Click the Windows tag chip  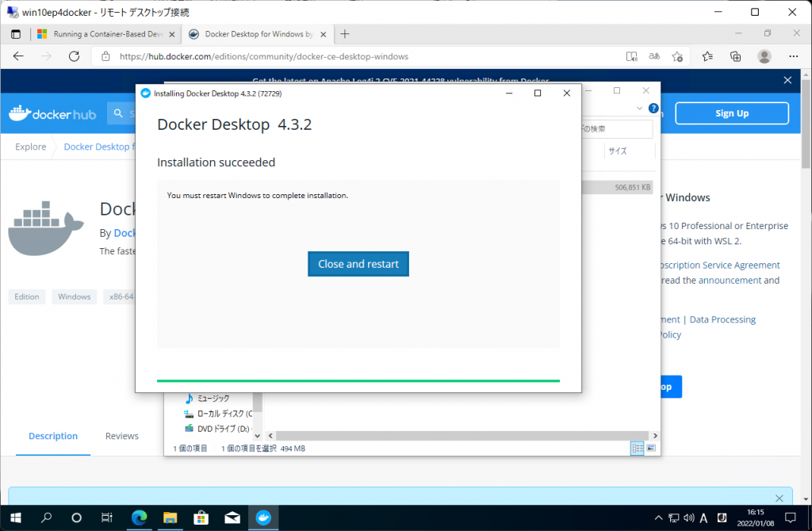click(x=74, y=296)
